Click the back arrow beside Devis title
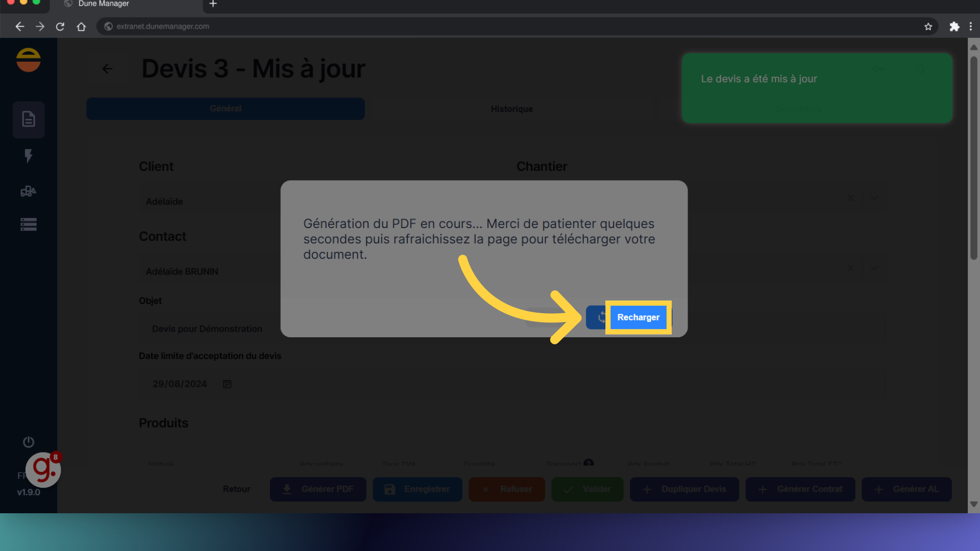The height and width of the screenshot is (551, 980). pos(107,69)
